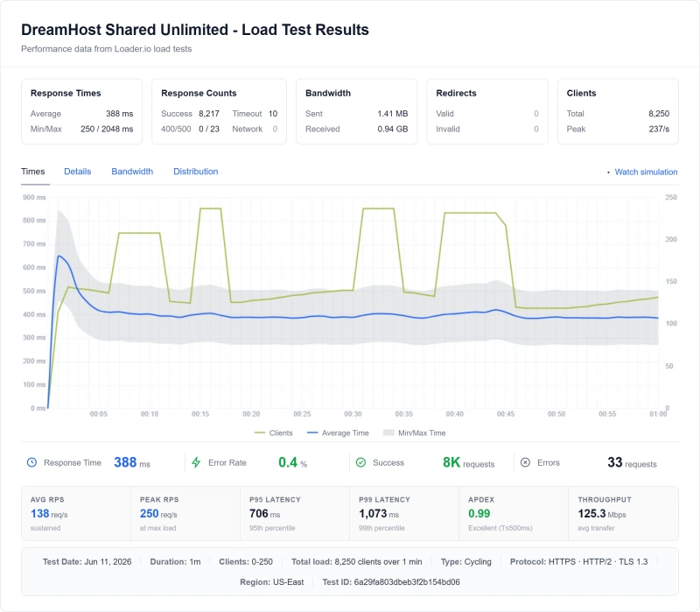Click the Peak value 237/s
The image size is (700, 612).
(x=659, y=129)
